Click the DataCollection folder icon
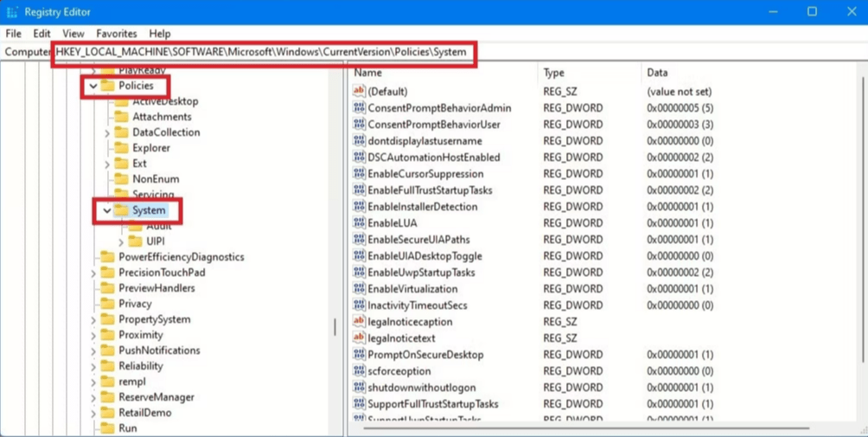868x437 pixels. 121,132
